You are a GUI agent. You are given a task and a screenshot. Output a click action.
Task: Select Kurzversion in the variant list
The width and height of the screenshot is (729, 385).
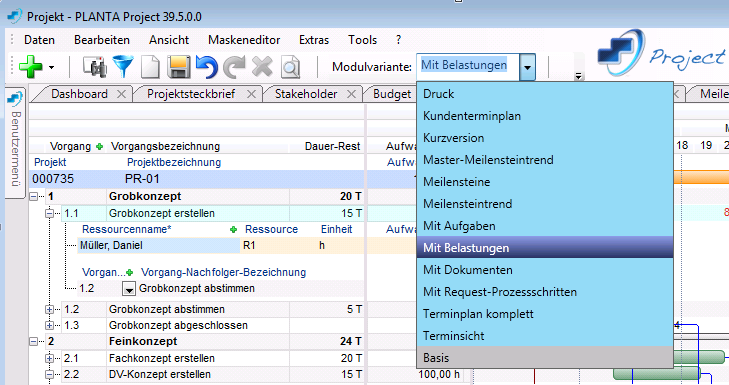pyautogui.click(x=545, y=138)
